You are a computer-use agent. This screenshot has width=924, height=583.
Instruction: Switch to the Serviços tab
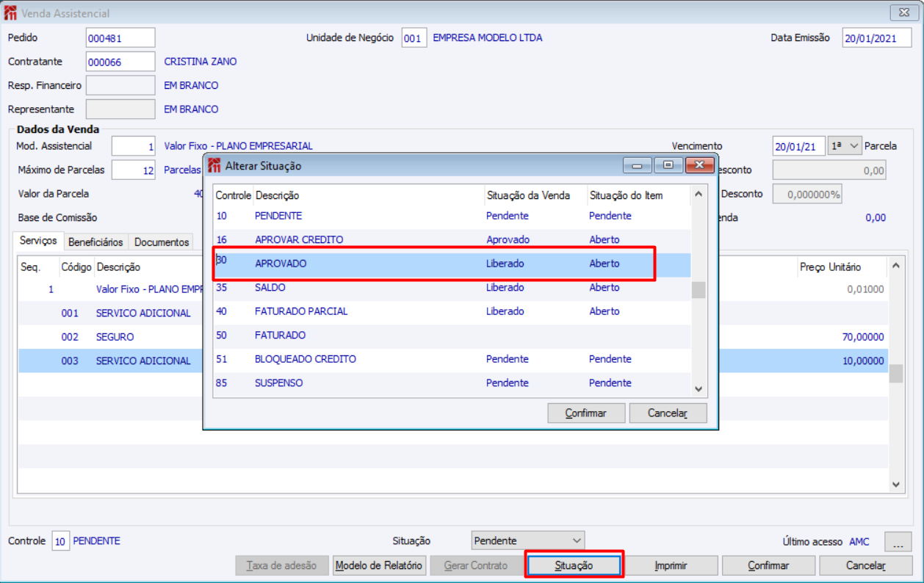[38, 241]
